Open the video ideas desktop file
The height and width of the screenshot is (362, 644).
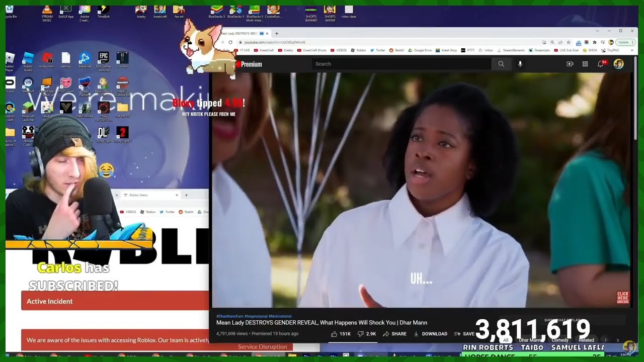point(349,12)
